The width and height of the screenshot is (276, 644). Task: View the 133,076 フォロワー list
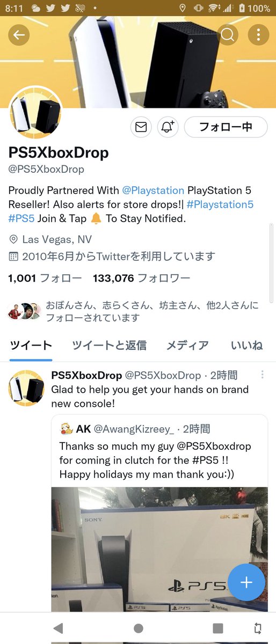pyautogui.click(x=141, y=279)
